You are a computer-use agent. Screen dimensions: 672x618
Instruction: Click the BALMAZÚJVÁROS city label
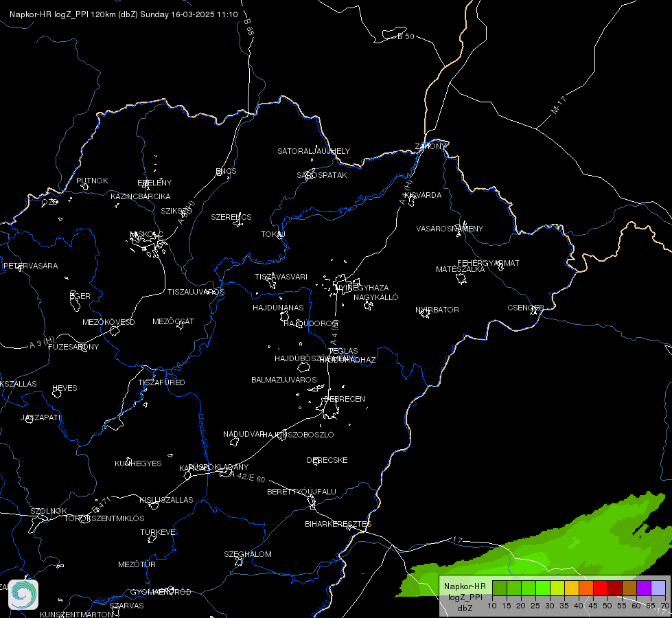pos(283,380)
